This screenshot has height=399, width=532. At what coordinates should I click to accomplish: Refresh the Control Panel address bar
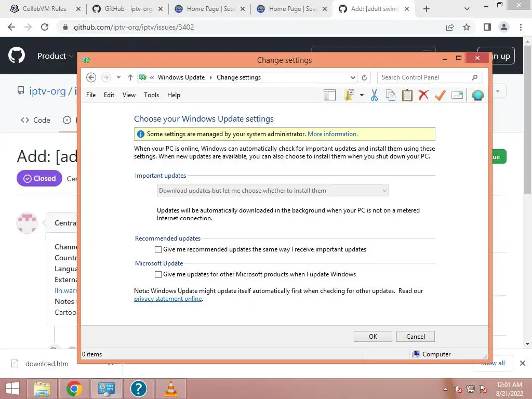(x=364, y=77)
